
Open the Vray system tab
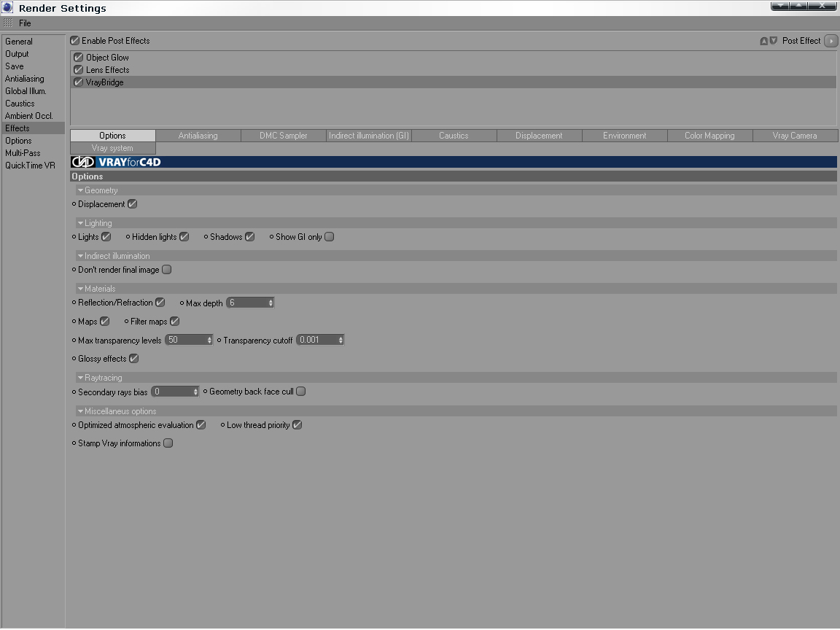coord(112,148)
